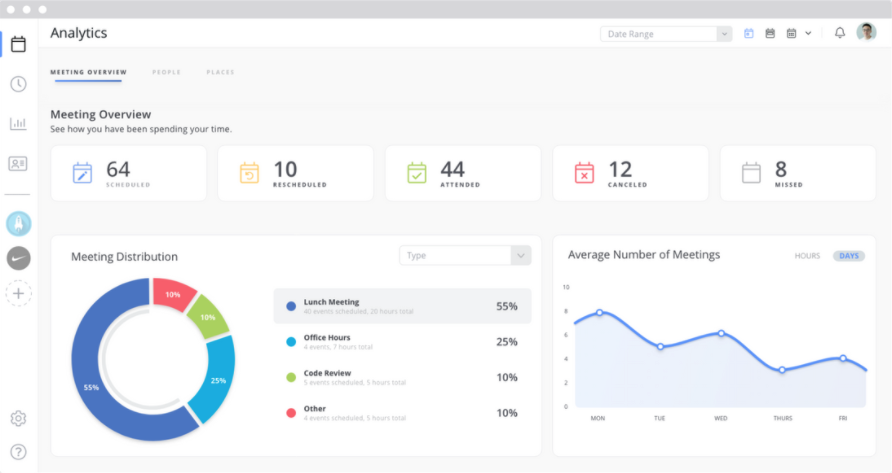Viewport: 892px width, 473px height.
Task: Open the settings gear in sidebar
Action: coord(18,418)
